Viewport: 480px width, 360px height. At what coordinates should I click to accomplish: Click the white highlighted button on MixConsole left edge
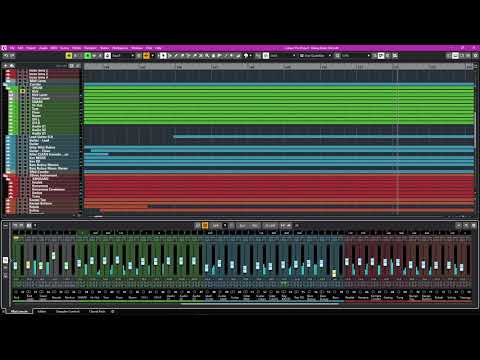tap(5, 260)
